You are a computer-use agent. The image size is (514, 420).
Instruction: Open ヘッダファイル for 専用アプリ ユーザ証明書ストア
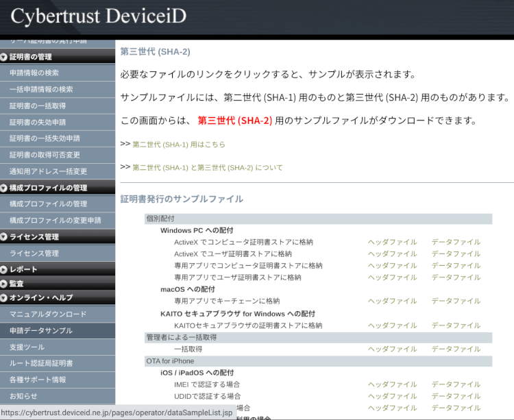(393, 277)
